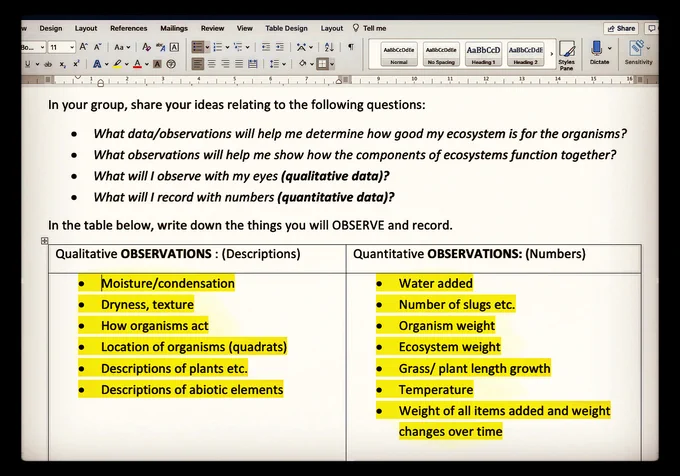Apply the No Spacing style

point(441,54)
